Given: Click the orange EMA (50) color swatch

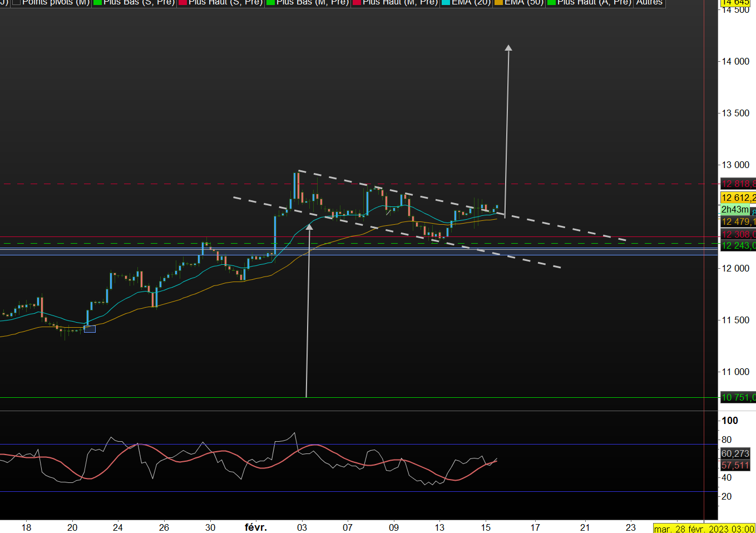Looking at the screenshot, I should tap(498, 3).
